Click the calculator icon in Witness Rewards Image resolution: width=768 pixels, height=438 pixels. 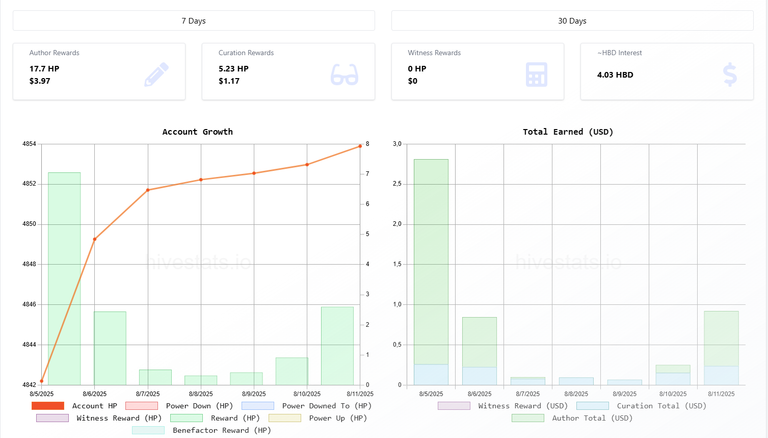(x=536, y=74)
